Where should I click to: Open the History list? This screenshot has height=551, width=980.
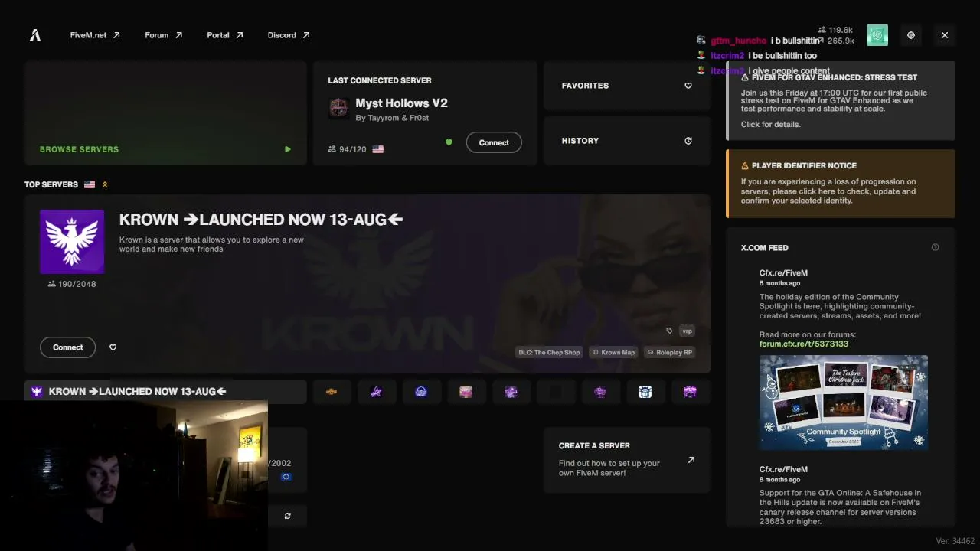[627, 141]
